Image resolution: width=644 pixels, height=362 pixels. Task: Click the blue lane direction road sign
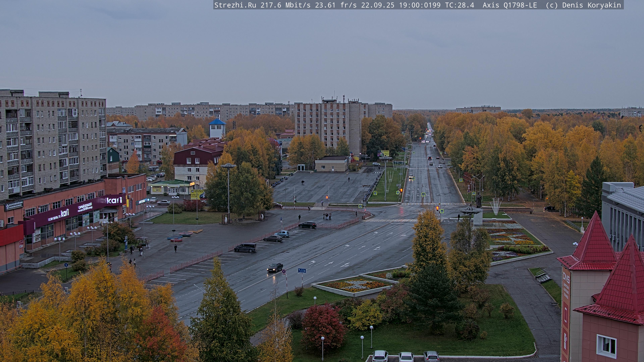(x=302, y=270)
